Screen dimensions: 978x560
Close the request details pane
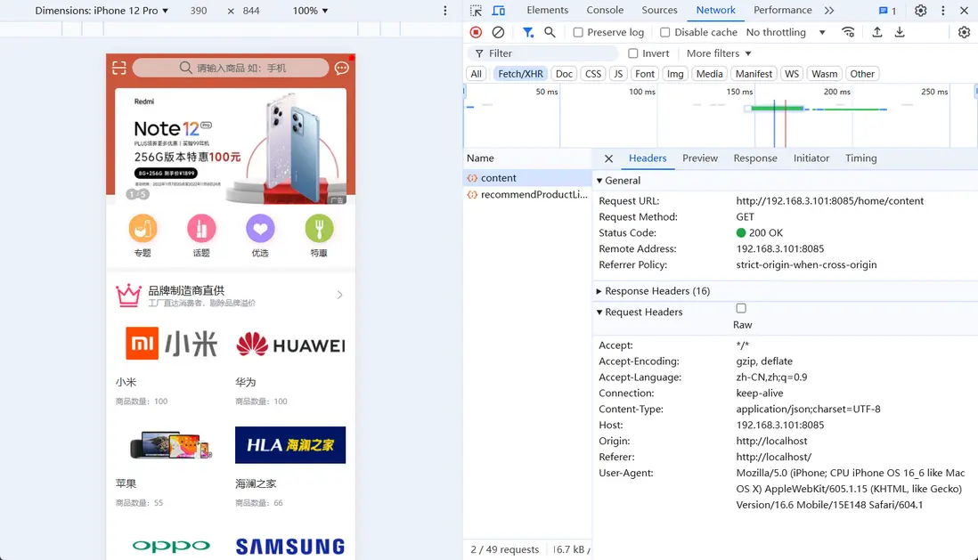point(608,158)
